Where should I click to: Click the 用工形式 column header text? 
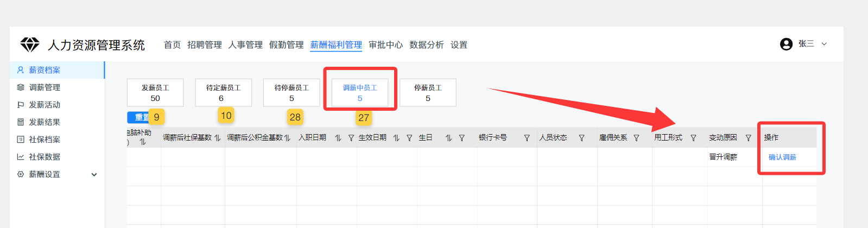pyautogui.click(x=668, y=138)
